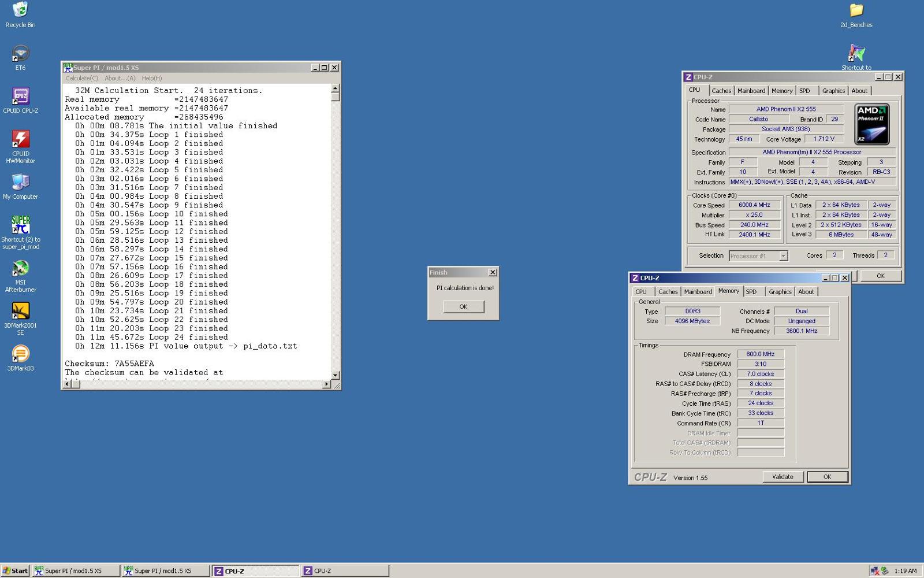Switch to Mainboard tab in upper CPU-Z
This screenshot has width=924, height=578.
751,91
